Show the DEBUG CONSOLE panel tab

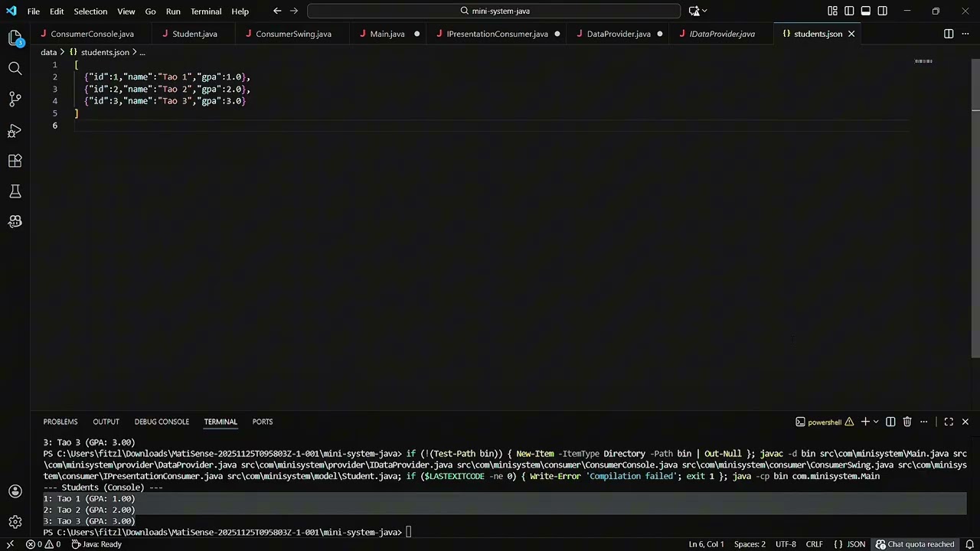pos(162,422)
